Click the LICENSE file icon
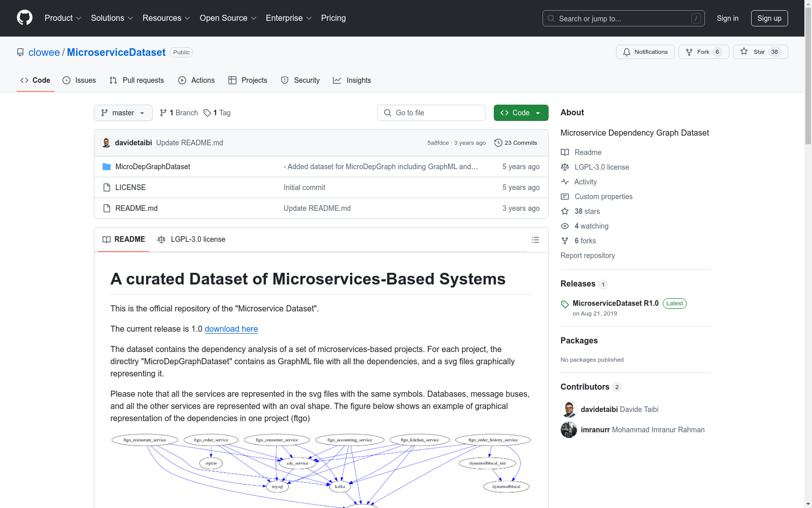Image resolution: width=812 pixels, height=508 pixels. pos(107,187)
